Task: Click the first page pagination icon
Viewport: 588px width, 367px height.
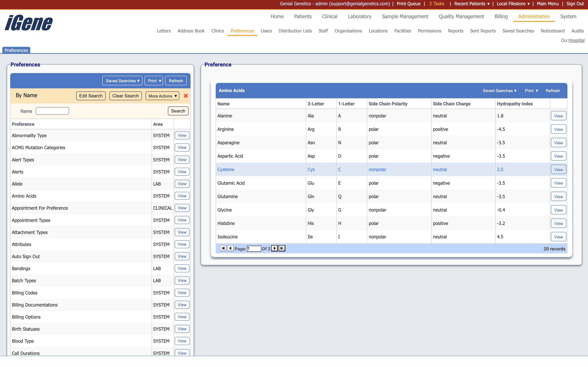Action: click(223, 248)
